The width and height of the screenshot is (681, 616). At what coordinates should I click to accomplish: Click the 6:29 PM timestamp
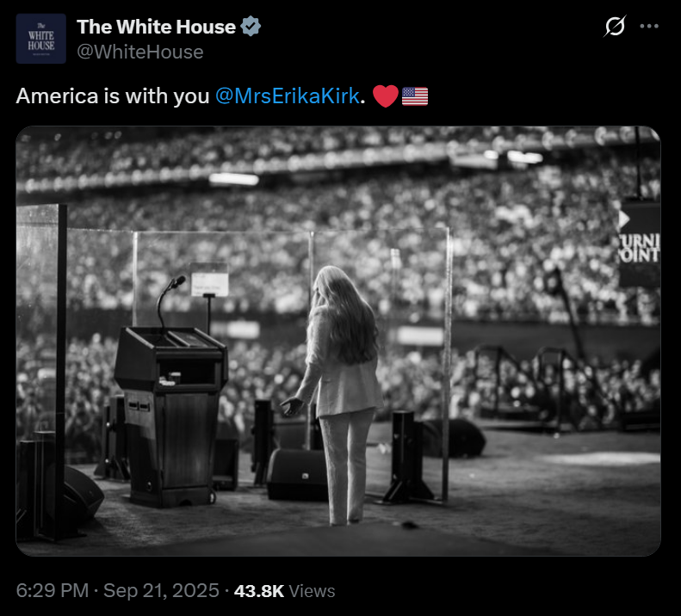pos(53,590)
